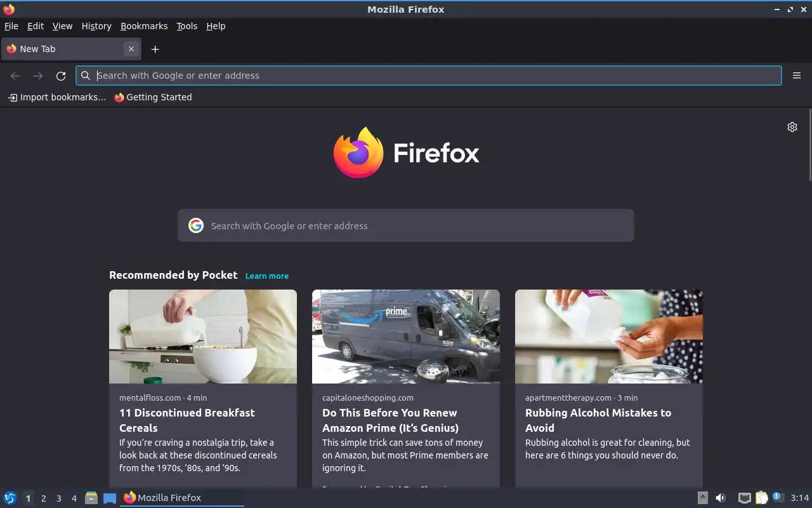Open the View menu
The image size is (812, 508).
coord(62,26)
